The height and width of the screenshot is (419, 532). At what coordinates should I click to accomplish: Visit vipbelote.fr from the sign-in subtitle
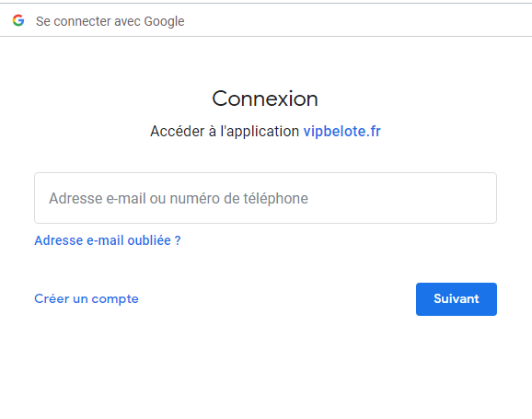(x=342, y=132)
